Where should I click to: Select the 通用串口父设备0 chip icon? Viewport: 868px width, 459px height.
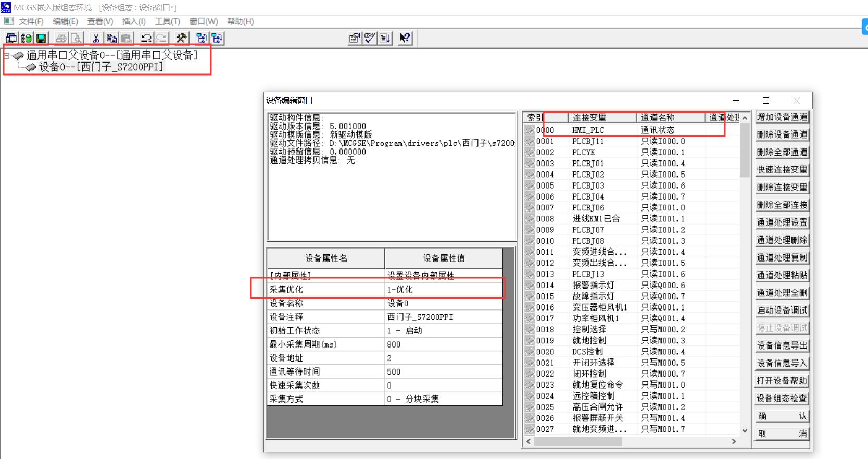pos(19,55)
